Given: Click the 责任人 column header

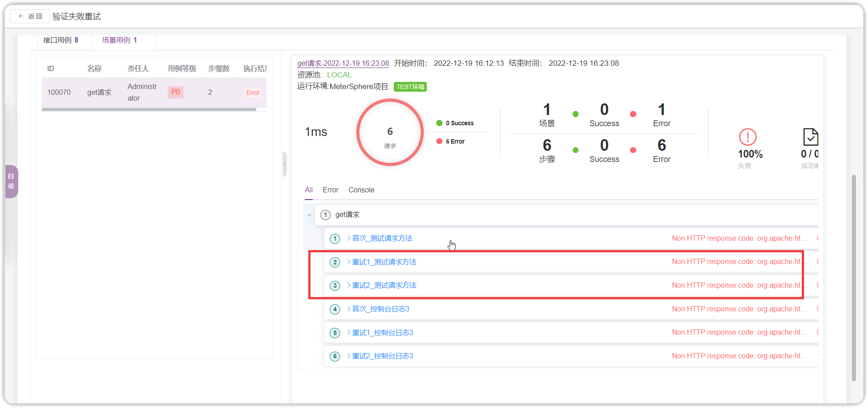Looking at the screenshot, I should click(x=138, y=68).
